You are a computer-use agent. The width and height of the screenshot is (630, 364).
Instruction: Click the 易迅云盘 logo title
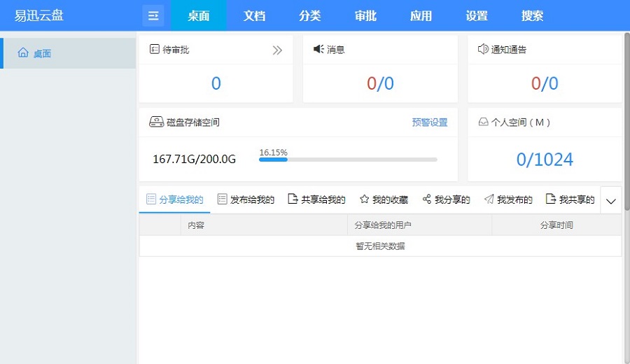pos(39,15)
